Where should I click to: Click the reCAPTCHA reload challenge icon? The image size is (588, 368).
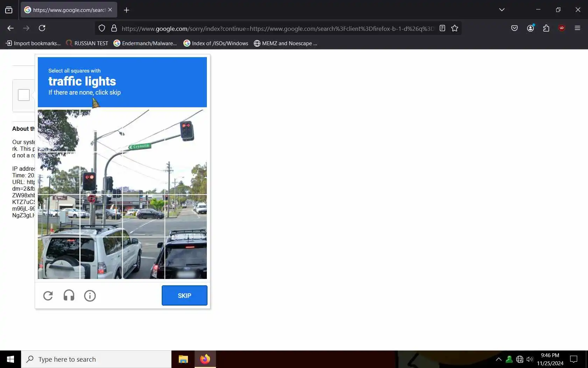tap(48, 296)
